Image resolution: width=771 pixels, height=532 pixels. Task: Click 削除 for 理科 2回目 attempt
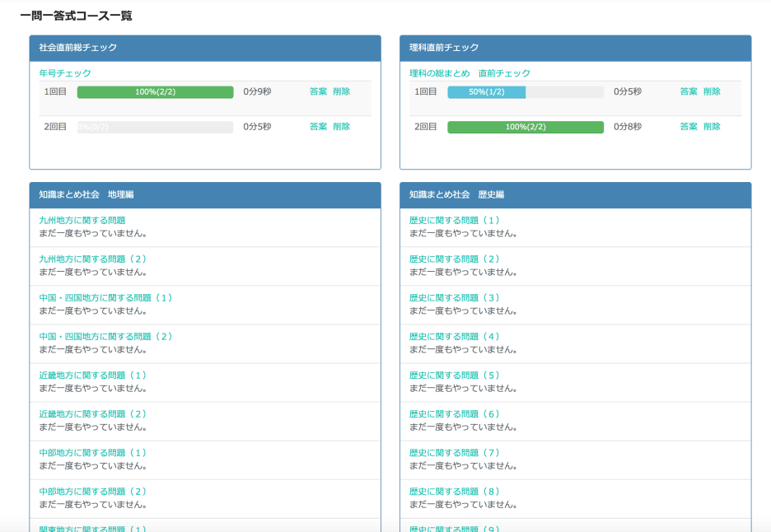[x=712, y=126]
